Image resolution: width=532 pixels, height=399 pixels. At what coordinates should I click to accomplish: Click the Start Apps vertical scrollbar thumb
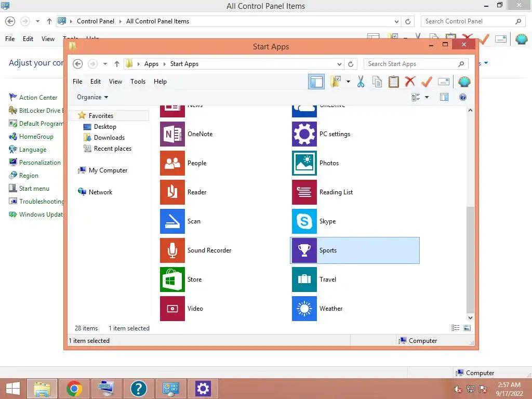(x=470, y=260)
